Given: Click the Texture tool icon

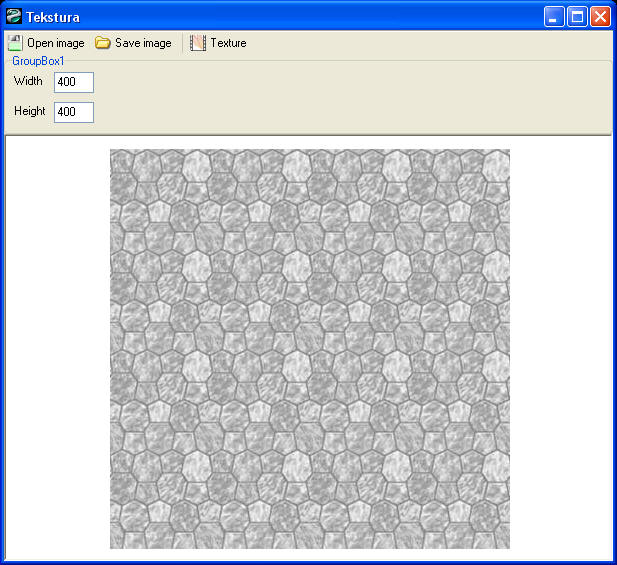Looking at the screenshot, I should point(198,43).
